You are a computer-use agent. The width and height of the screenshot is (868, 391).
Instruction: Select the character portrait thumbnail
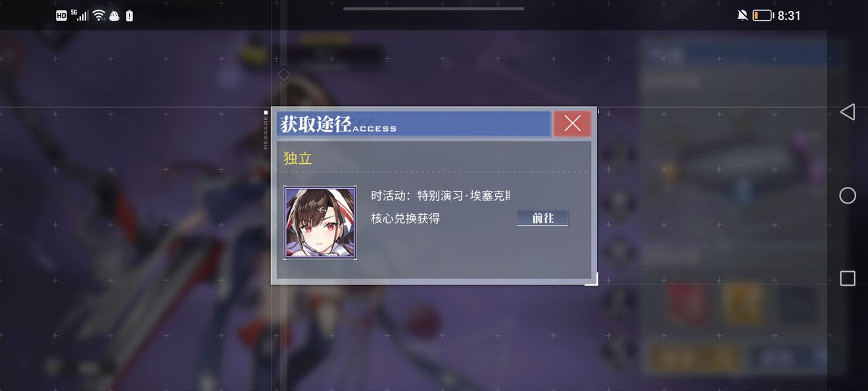[320, 222]
